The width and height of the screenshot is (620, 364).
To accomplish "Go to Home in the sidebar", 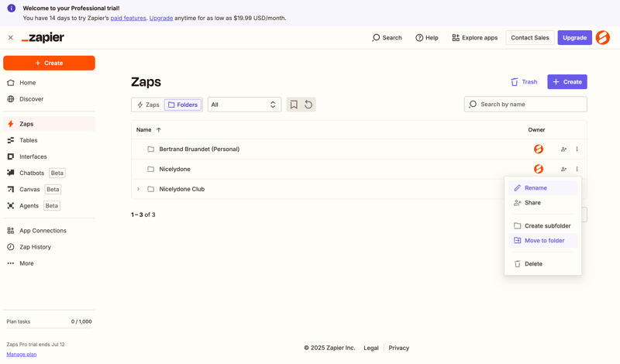I will point(49,83).
